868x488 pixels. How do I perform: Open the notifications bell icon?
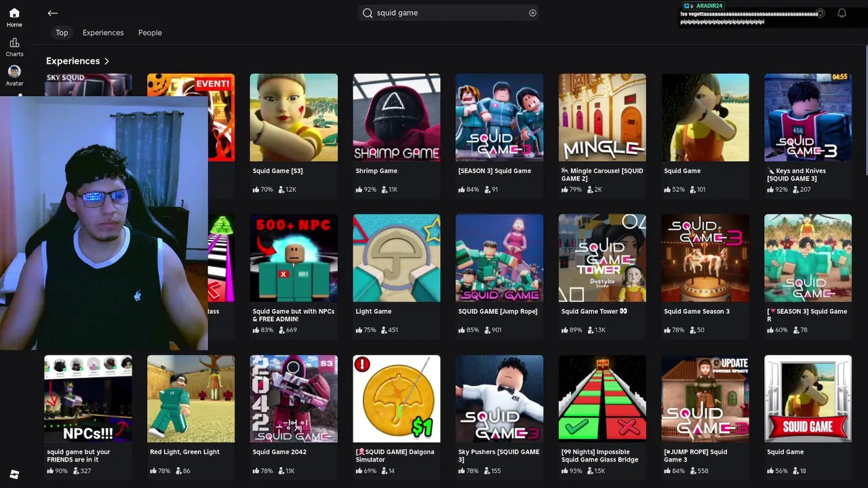click(x=842, y=13)
